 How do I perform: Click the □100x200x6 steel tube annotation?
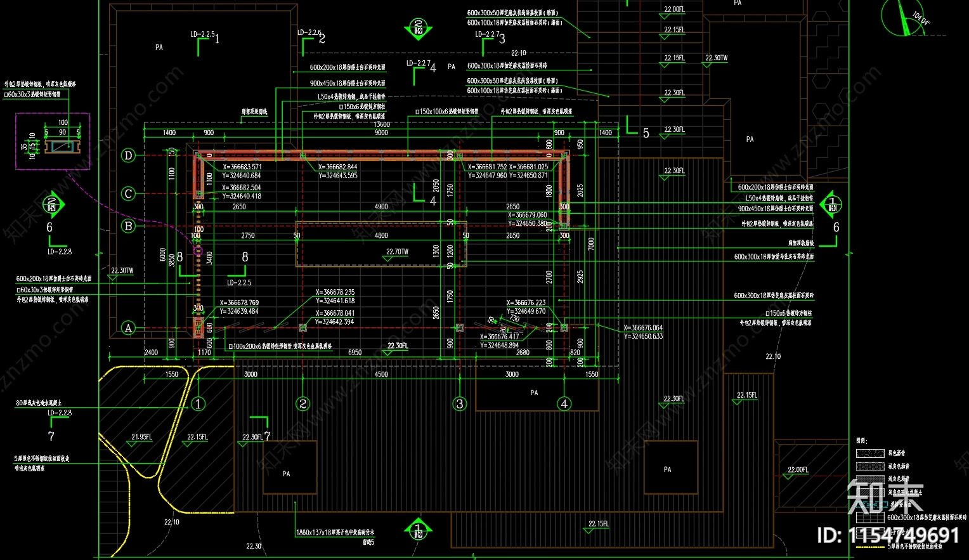point(280,347)
